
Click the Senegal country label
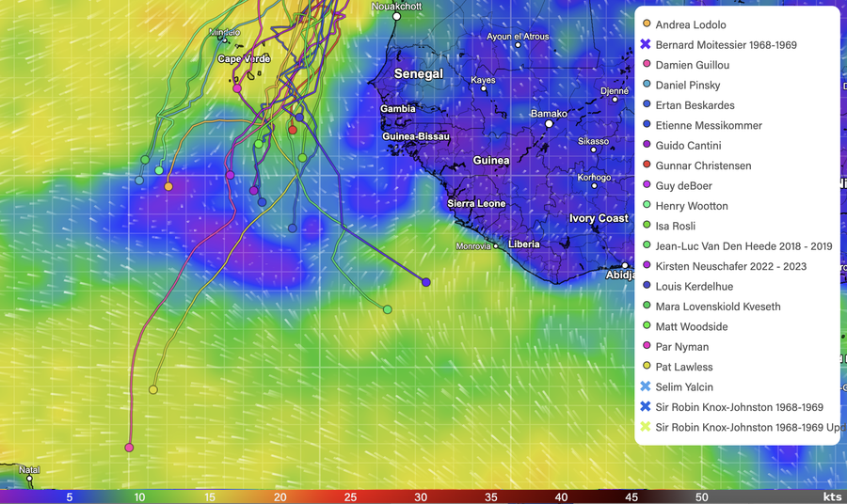(418, 74)
